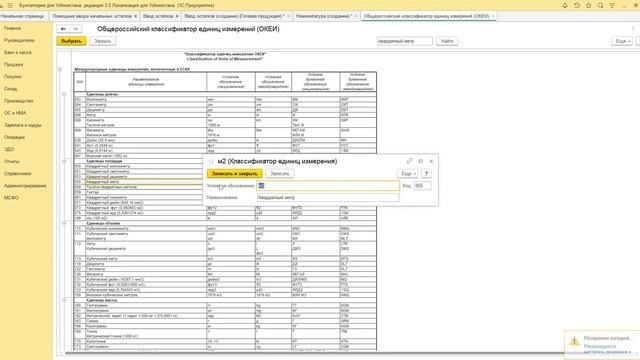The image size is (640, 360).
Task: Switch to 'Номенклатура (создание)' tab
Action: click(323, 16)
